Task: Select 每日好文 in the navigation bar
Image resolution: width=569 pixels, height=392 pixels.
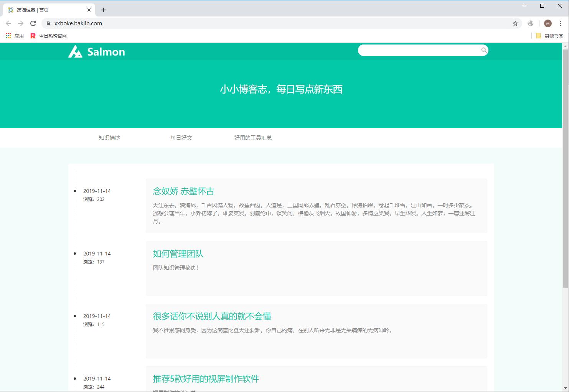Action: click(x=181, y=138)
